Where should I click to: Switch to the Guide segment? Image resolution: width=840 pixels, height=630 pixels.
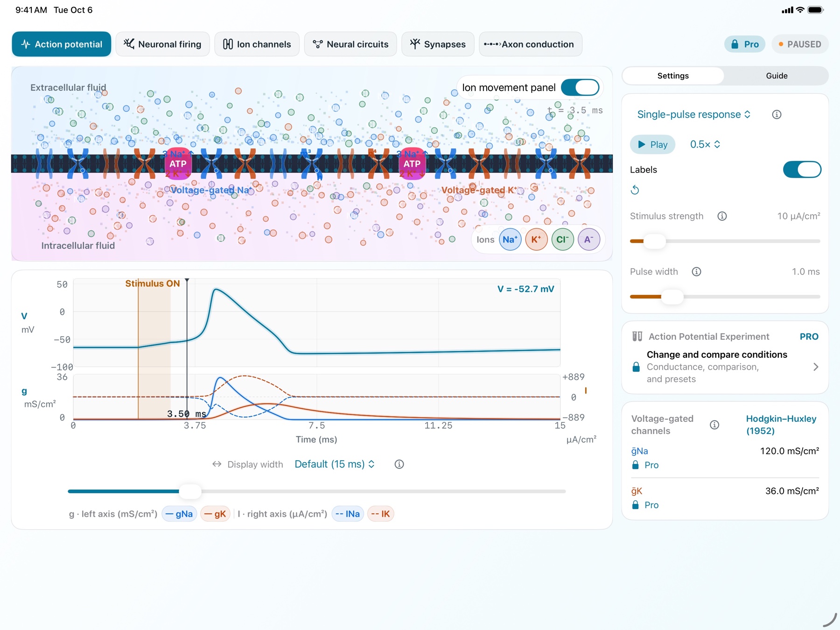click(x=777, y=76)
